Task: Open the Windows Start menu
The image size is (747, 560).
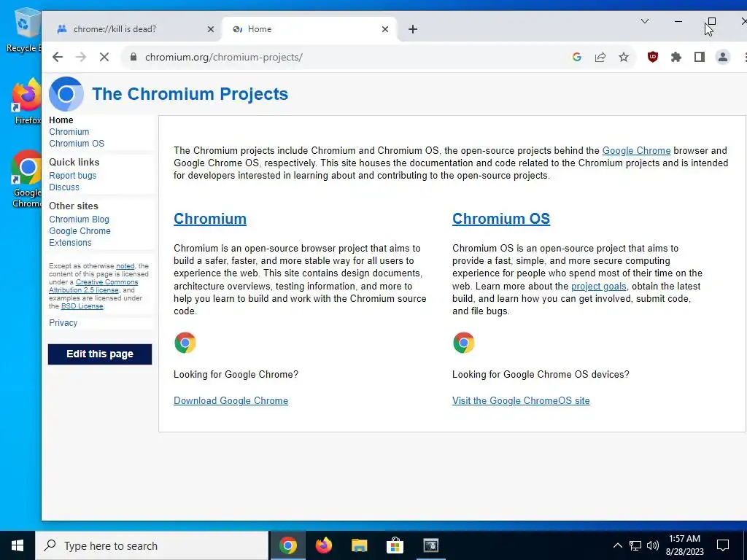Action: click(18, 545)
